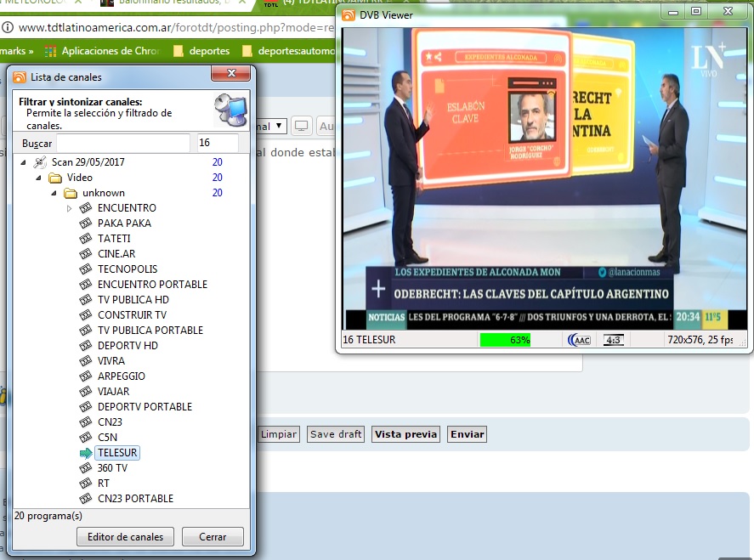Viewport: 754px width, 560px height.
Task: Click the TECNOPOLIS channel icon
Action: 86,269
